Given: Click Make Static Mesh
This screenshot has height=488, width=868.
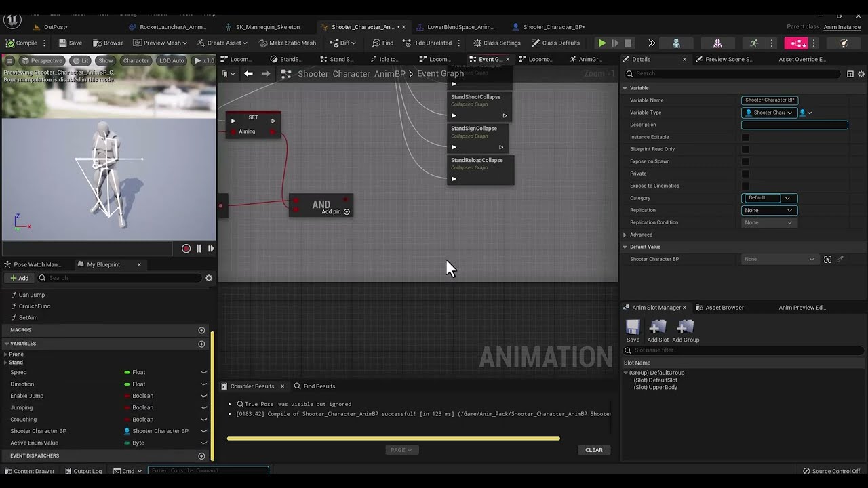Looking at the screenshot, I should [x=288, y=43].
